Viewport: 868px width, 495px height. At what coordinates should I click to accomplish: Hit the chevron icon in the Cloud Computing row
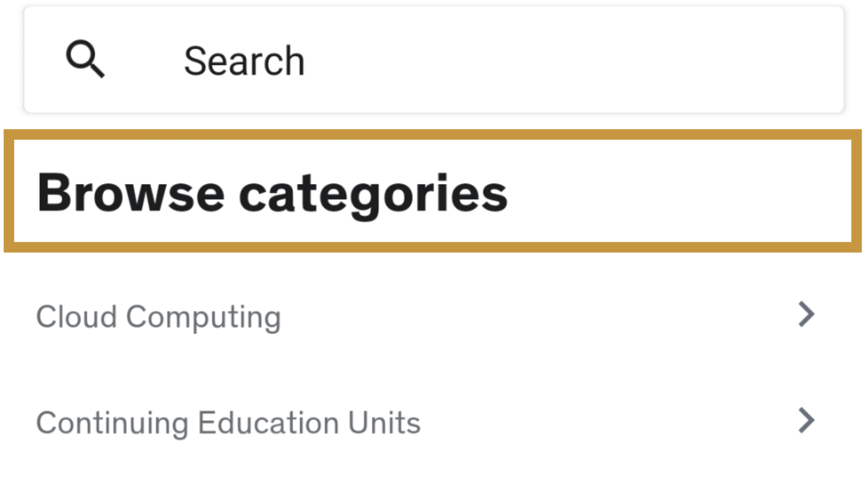806,315
